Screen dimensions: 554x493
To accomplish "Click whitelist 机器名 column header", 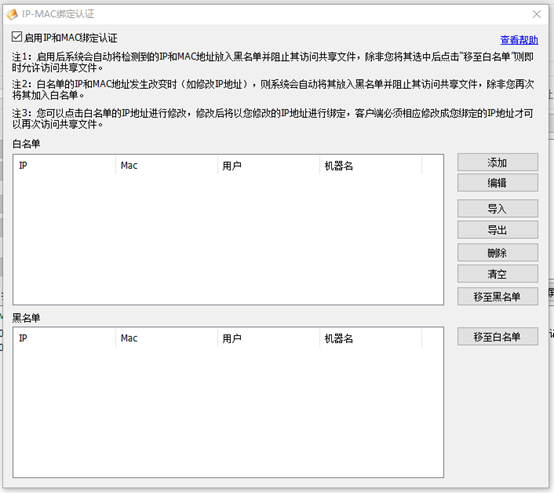I will [371, 165].
